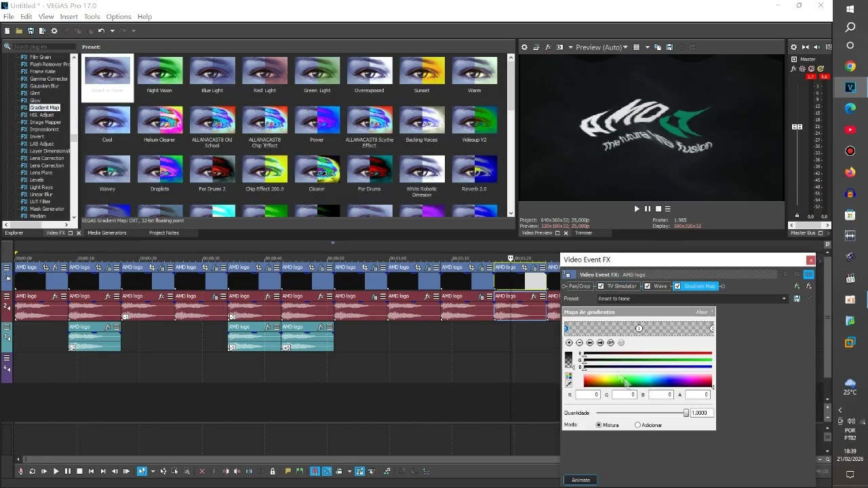Click Stop in timeline transport bar
The height and width of the screenshot is (488, 868).
79,471
